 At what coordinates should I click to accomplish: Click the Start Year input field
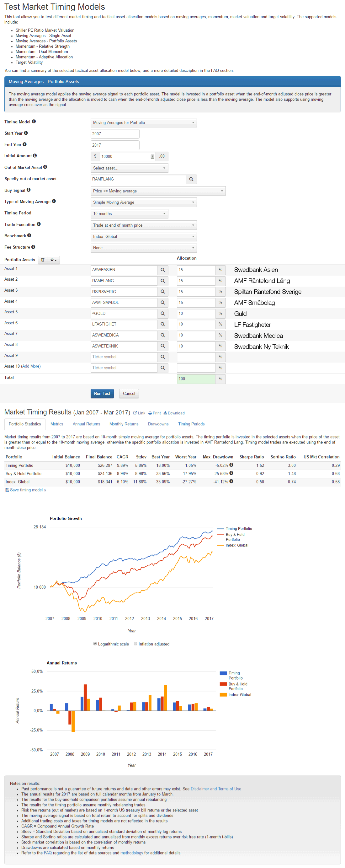tap(115, 134)
